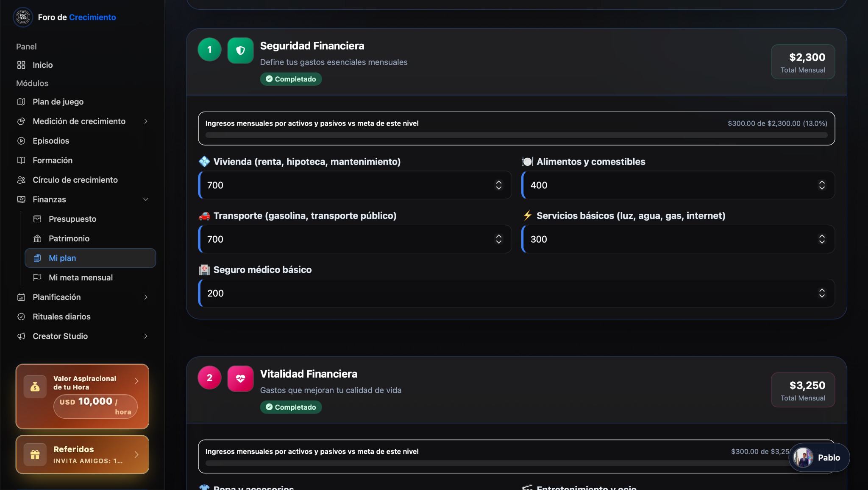Click the money bag icon in Valor Aspiracional card

[35, 386]
